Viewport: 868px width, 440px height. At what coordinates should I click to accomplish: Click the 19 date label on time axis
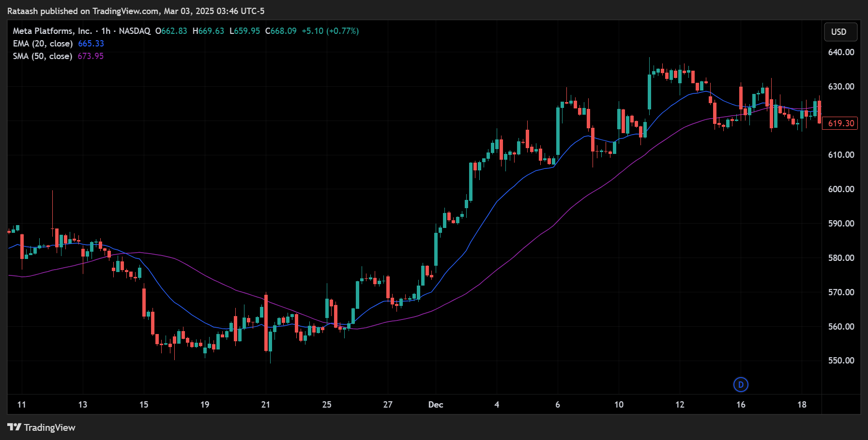(x=205, y=405)
